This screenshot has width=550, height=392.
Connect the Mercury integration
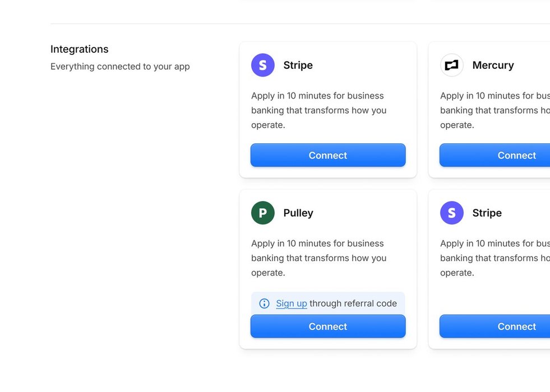pos(494,155)
